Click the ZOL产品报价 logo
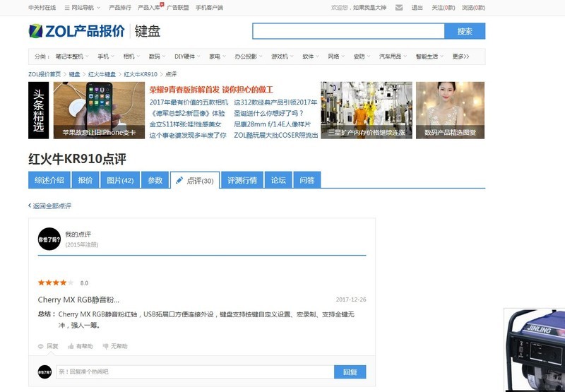The width and height of the screenshot is (565, 392). click(x=76, y=31)
